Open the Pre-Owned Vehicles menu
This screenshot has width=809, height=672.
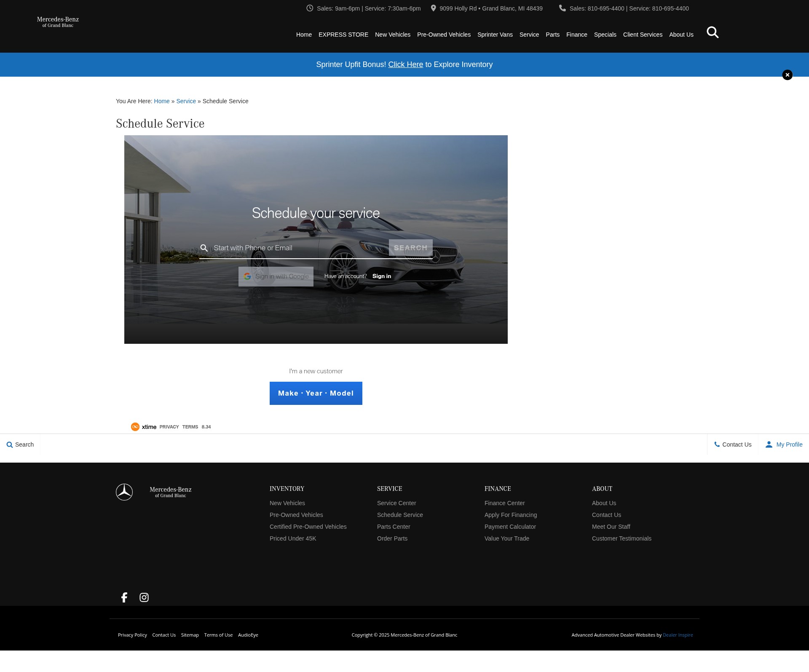point(444,35)
